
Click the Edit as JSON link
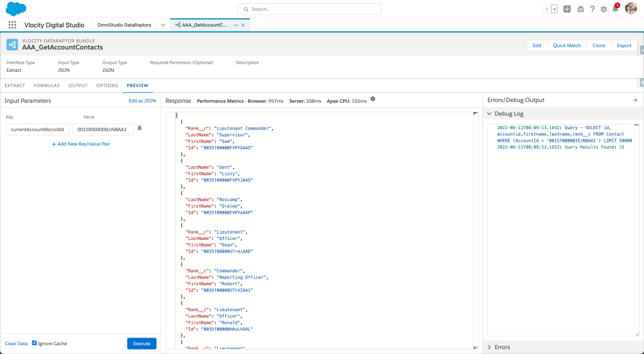coord(142,101)
